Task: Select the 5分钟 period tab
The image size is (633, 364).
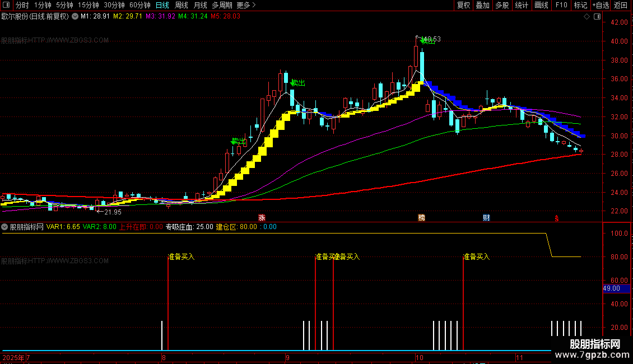Action: pyautogui.click(x=64, y=5)
